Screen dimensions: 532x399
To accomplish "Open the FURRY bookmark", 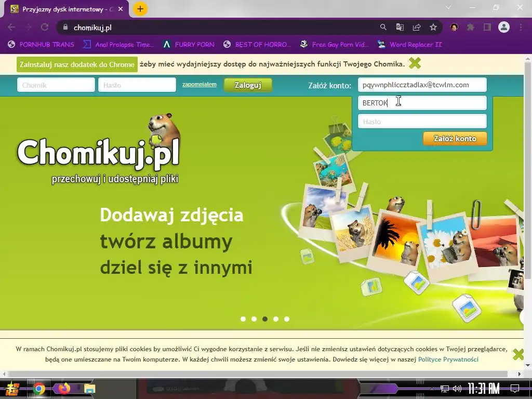I will tap(188, 45).
